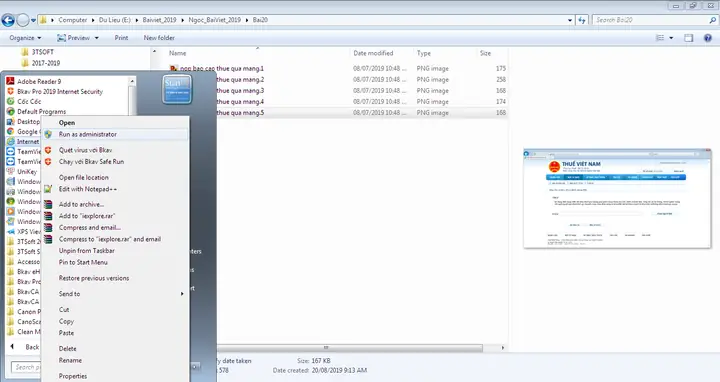This screenshot has height=382, width=720.
Task: Click the WinRAR icon beside Compress and email
Action: point(48,227)
